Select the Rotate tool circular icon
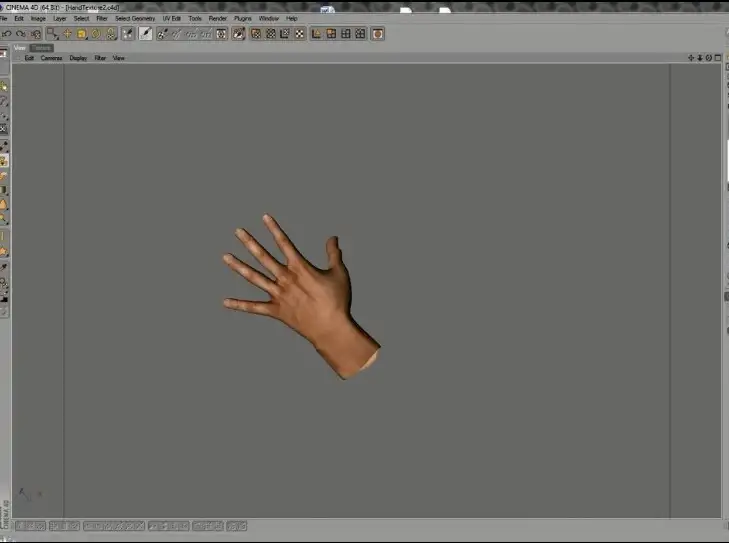This screenshot has width=729, height=543. 96,34
